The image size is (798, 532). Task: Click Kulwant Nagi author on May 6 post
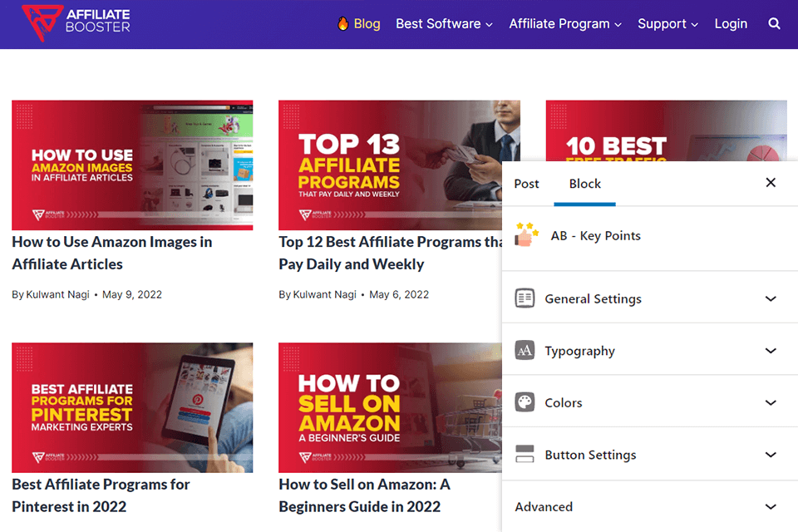(325, 295)
